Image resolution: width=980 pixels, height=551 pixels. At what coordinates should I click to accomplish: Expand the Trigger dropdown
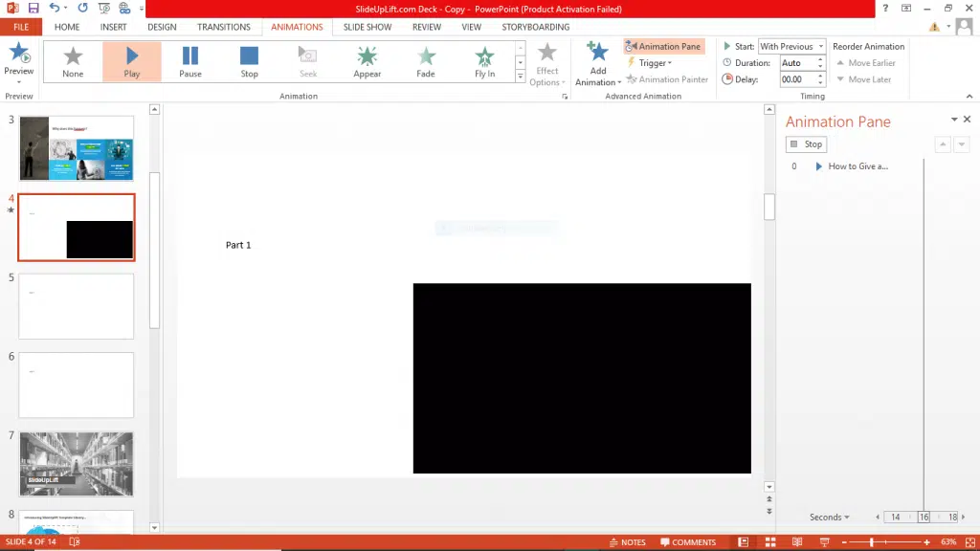point(655,63)
